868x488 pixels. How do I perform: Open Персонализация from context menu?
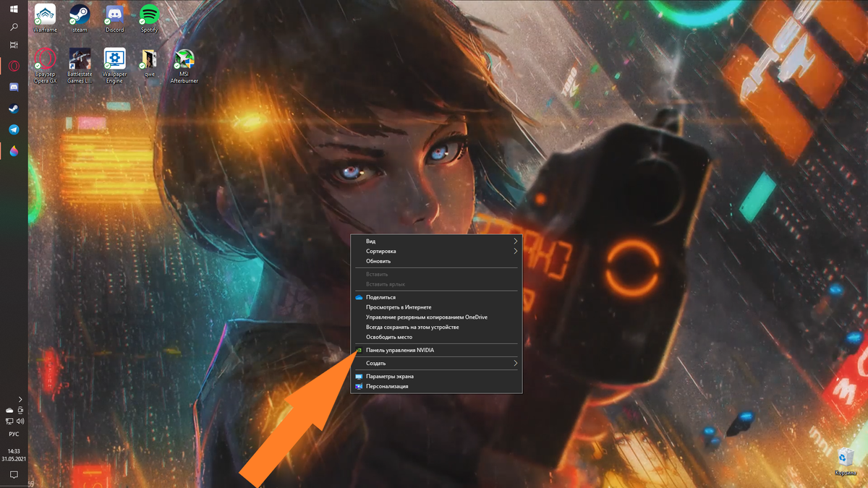point(436,387)
